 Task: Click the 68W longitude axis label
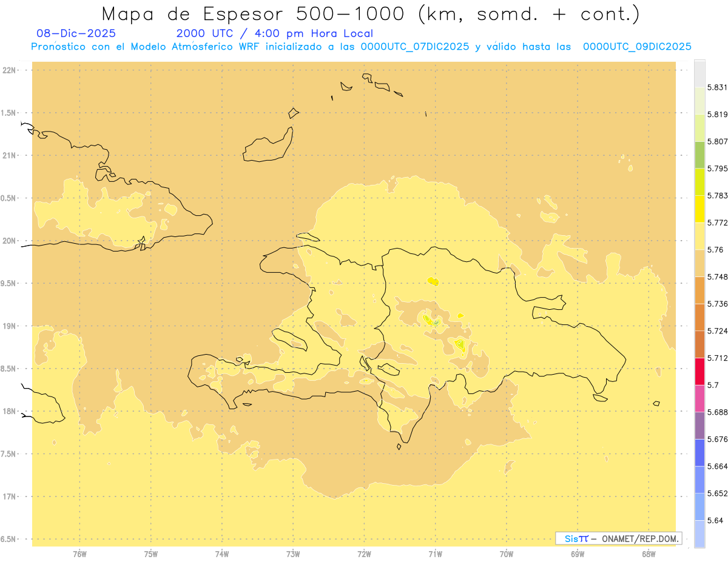click(x=649, y=554)
